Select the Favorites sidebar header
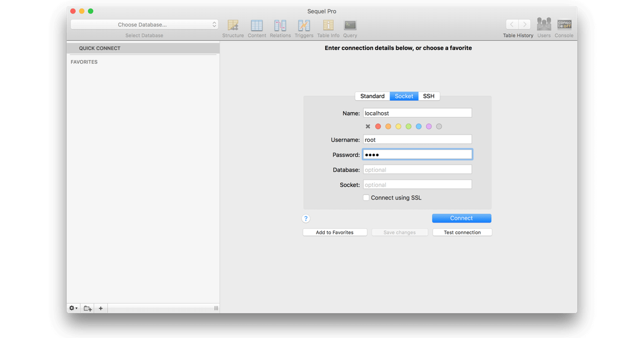Screen dimensions: 644x338 [84, 62]
